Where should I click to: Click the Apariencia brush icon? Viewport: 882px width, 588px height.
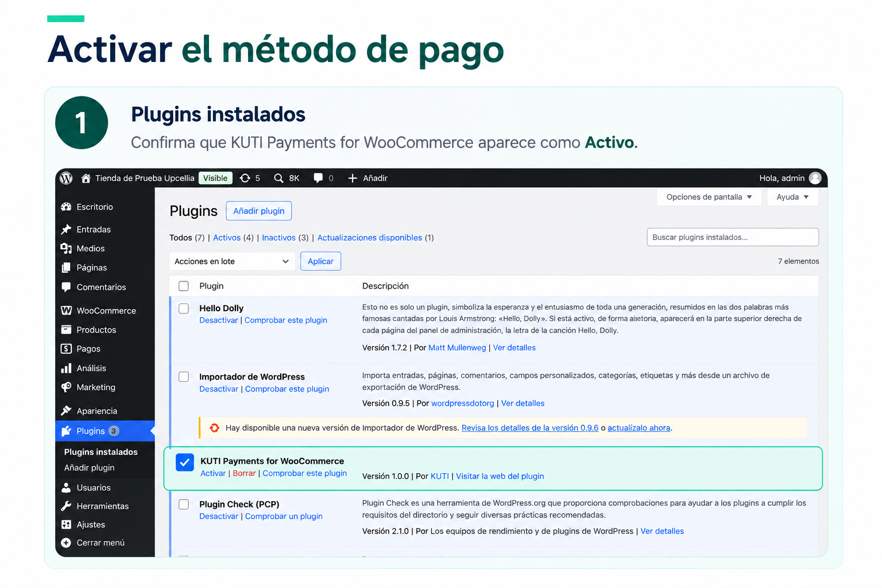pos(67,411)
